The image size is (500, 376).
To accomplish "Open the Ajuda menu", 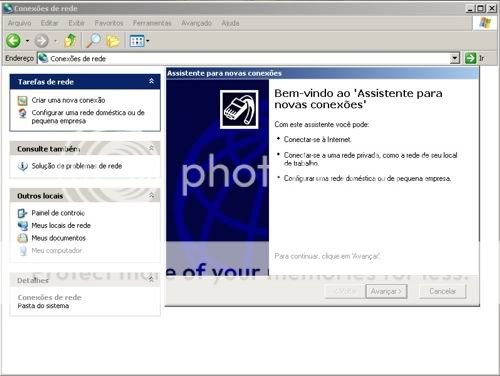I will [x=230, y=23].
